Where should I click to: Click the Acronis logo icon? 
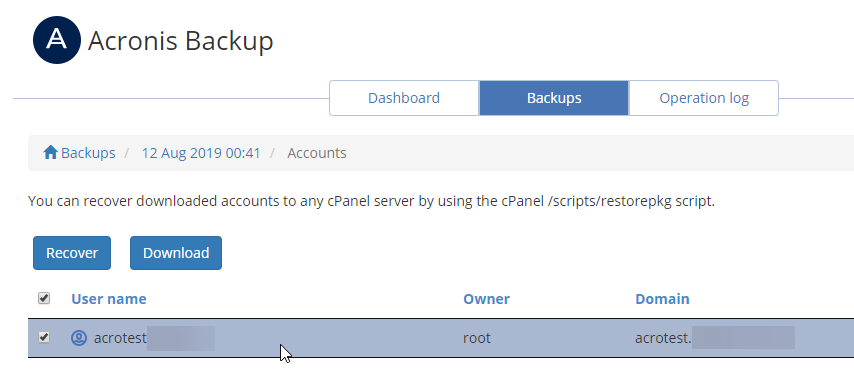57,40
